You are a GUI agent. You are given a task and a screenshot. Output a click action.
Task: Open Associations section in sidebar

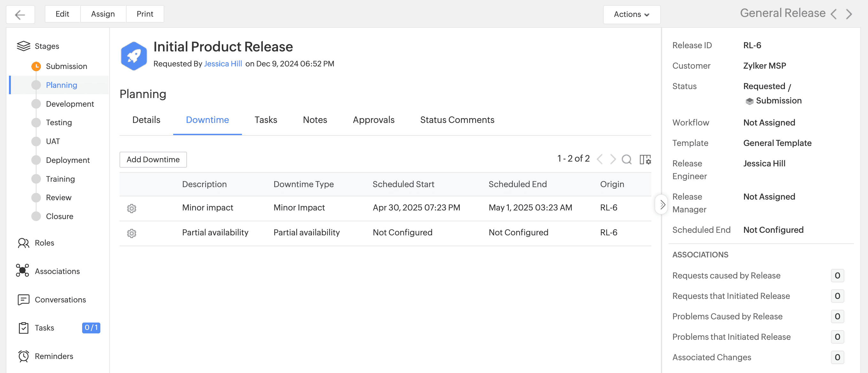point(57,271)
